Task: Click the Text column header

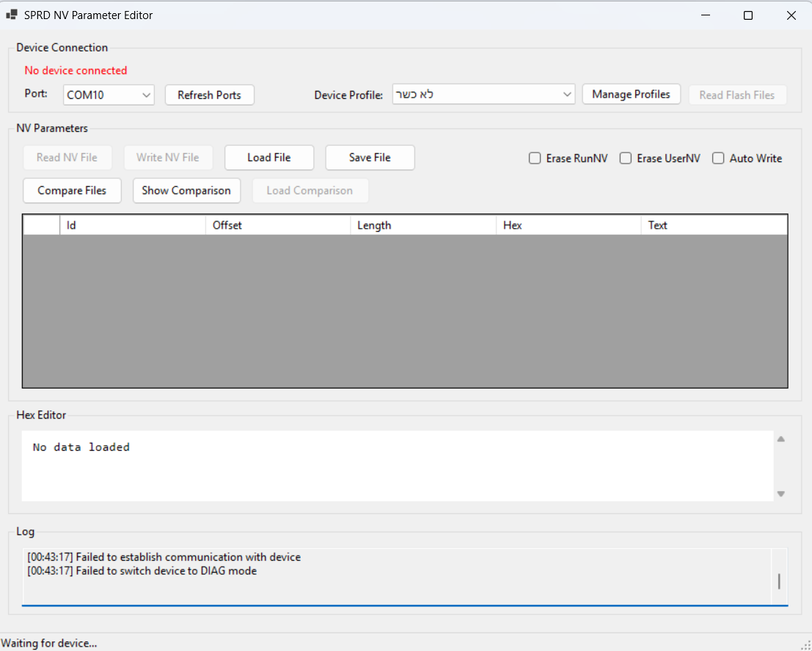Action: (713, 225)
